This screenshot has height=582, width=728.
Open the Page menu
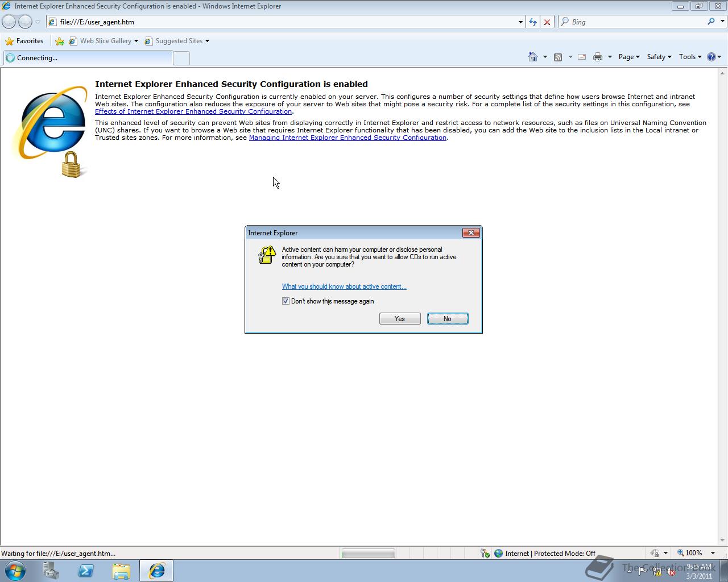click(629, 57)
